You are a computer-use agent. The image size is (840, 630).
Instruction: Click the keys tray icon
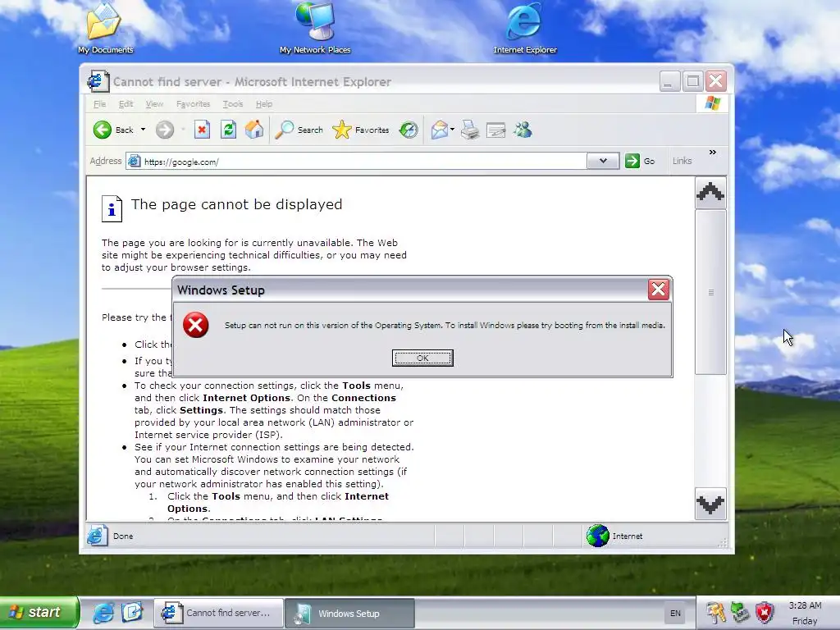[715, 613]
